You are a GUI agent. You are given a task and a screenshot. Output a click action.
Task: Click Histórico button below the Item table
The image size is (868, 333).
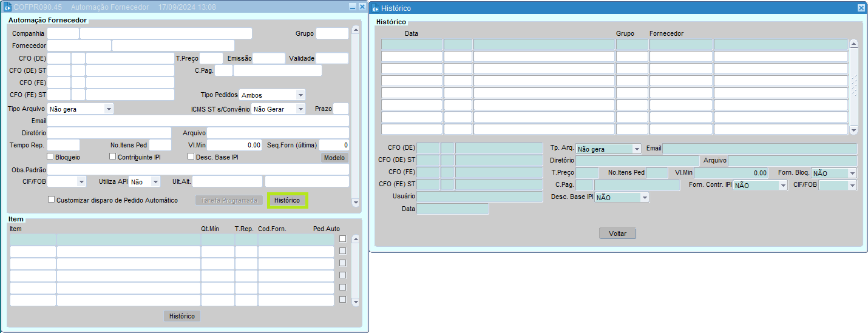[181, 316]
